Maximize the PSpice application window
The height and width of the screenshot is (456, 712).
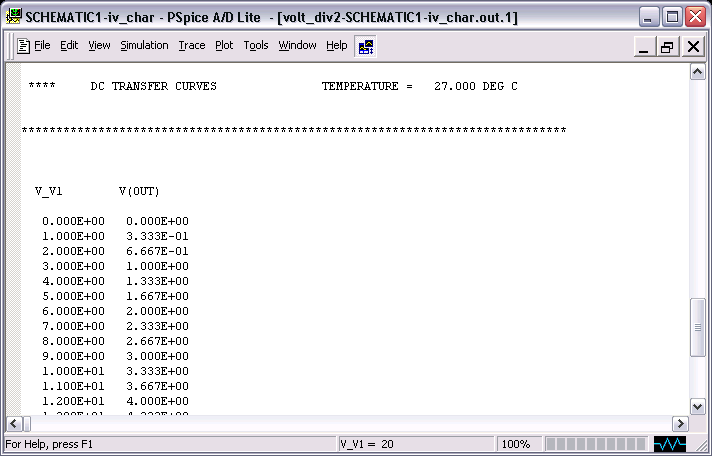point(672,17)
